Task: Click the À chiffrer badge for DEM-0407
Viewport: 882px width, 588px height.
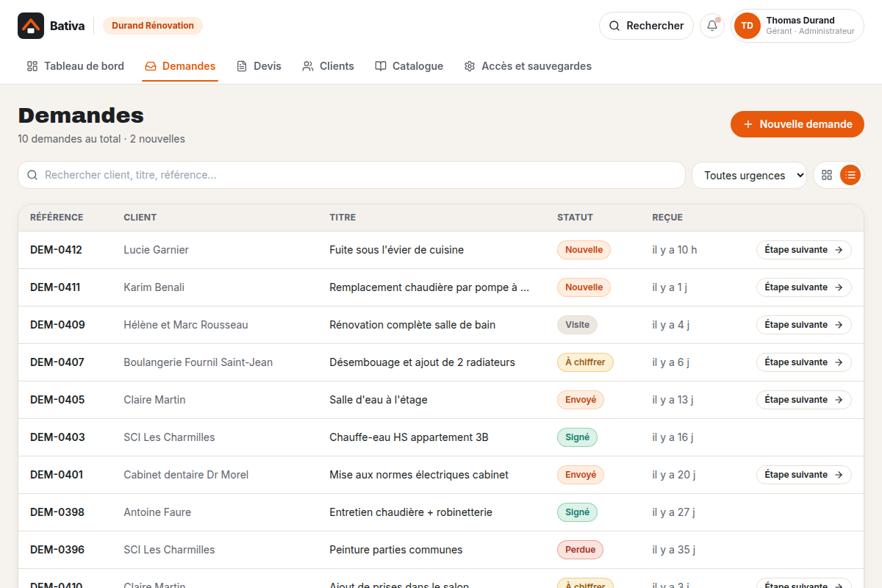Action: point(585,362)
